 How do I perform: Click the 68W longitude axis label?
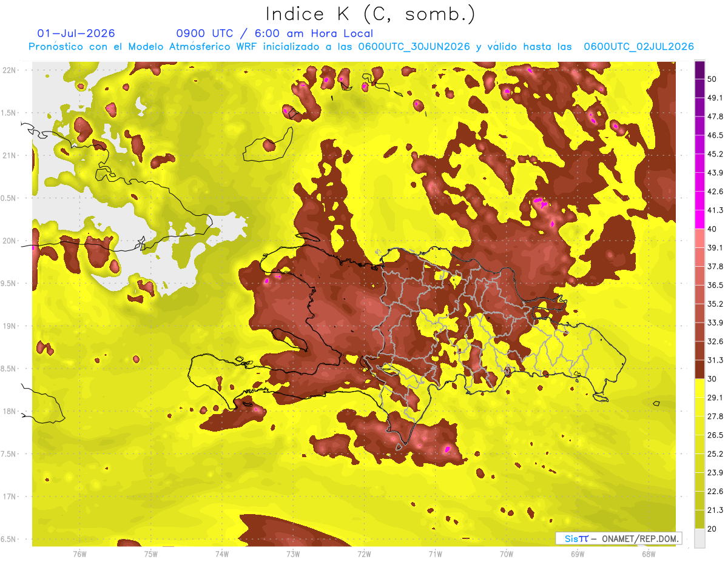click(649, 554)
